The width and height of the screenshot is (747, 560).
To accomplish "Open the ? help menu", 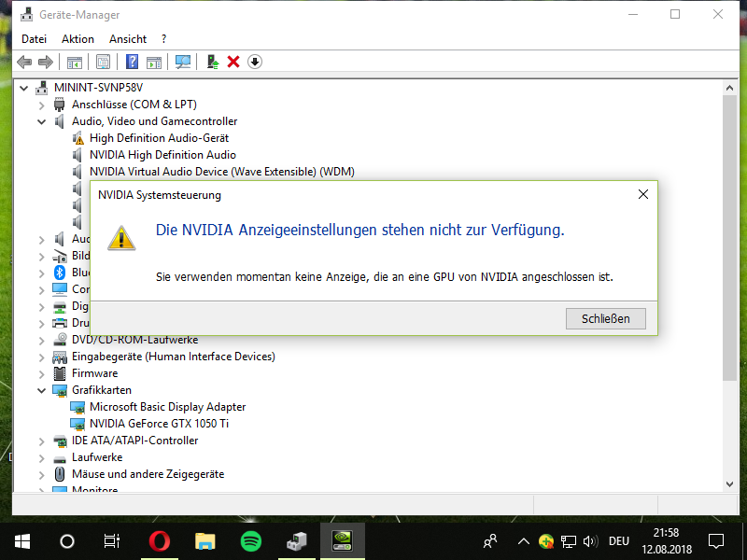I will coord(164,39).
